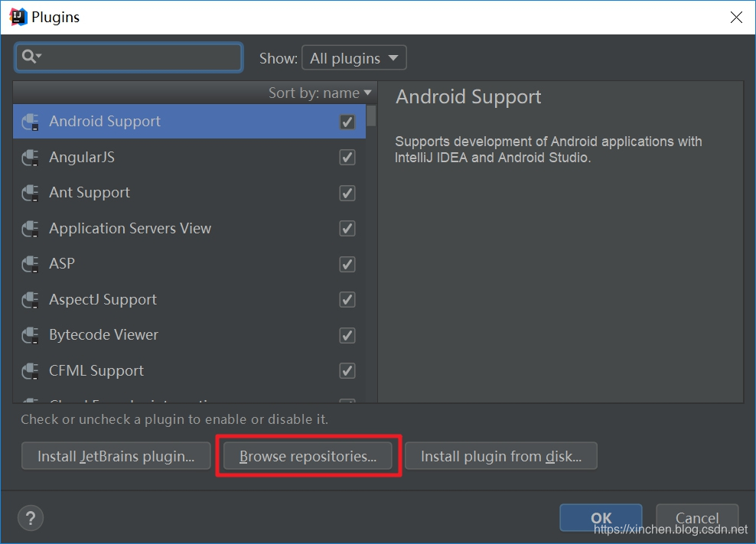This screenshot has height=544, width=756.
Task: Select the CFML Support row
Action: tap(189, 371)
